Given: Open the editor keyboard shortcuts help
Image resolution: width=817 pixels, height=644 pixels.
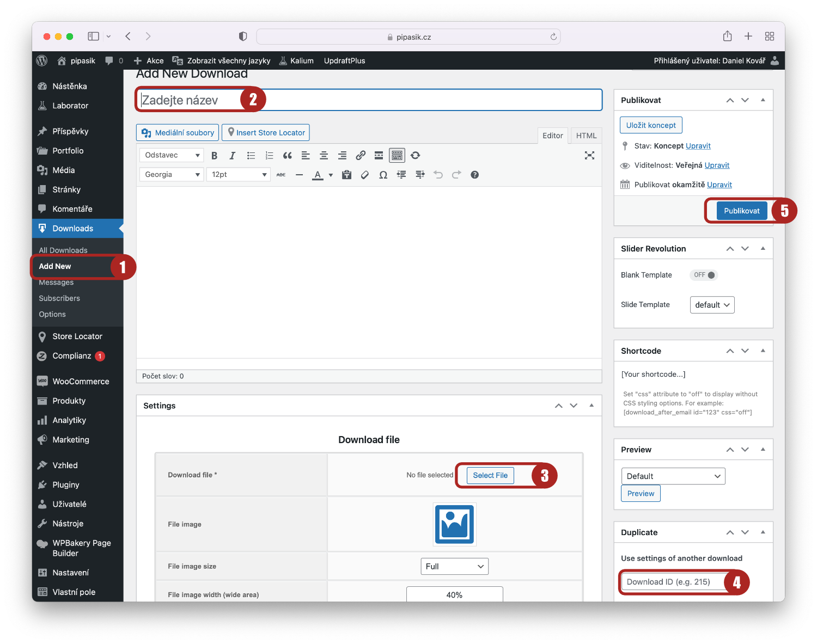Looking at the screenshot, I should 474,175.
